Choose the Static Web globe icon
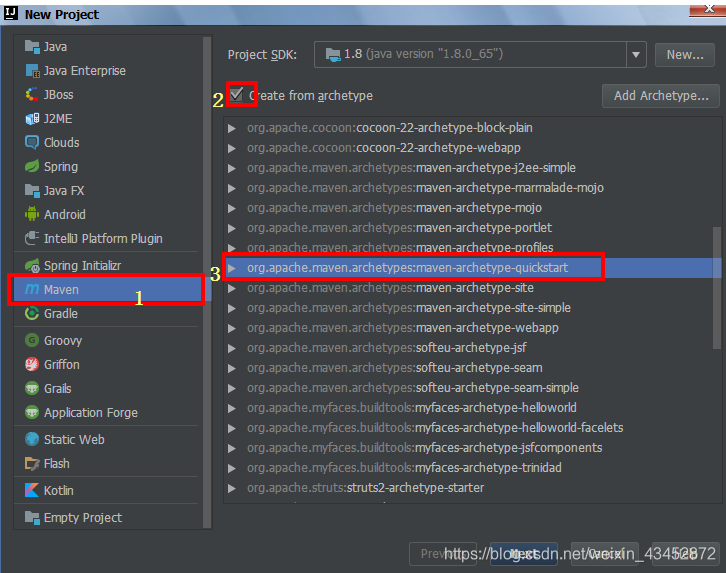This screenshot has height=573, width=726. 32,439
